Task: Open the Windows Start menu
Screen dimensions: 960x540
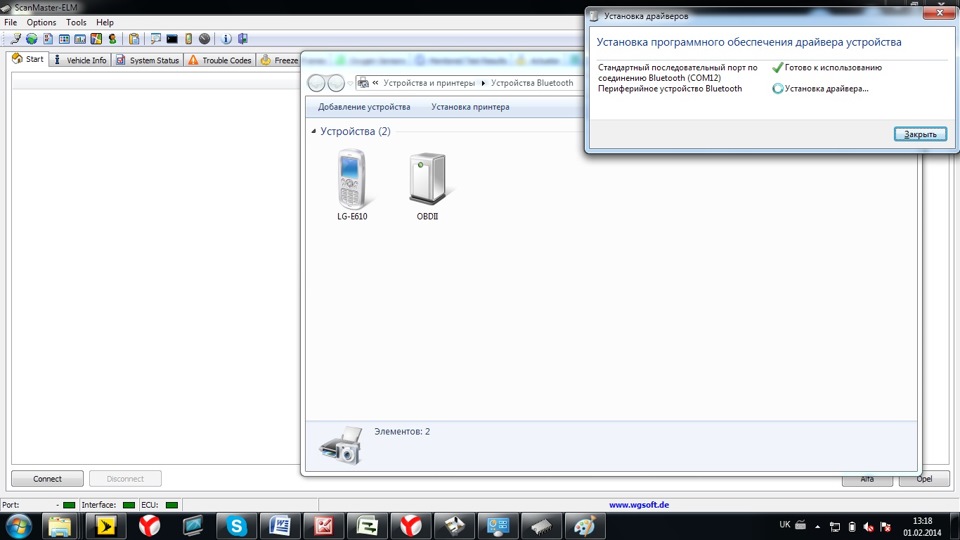Action: click(18, 526)
